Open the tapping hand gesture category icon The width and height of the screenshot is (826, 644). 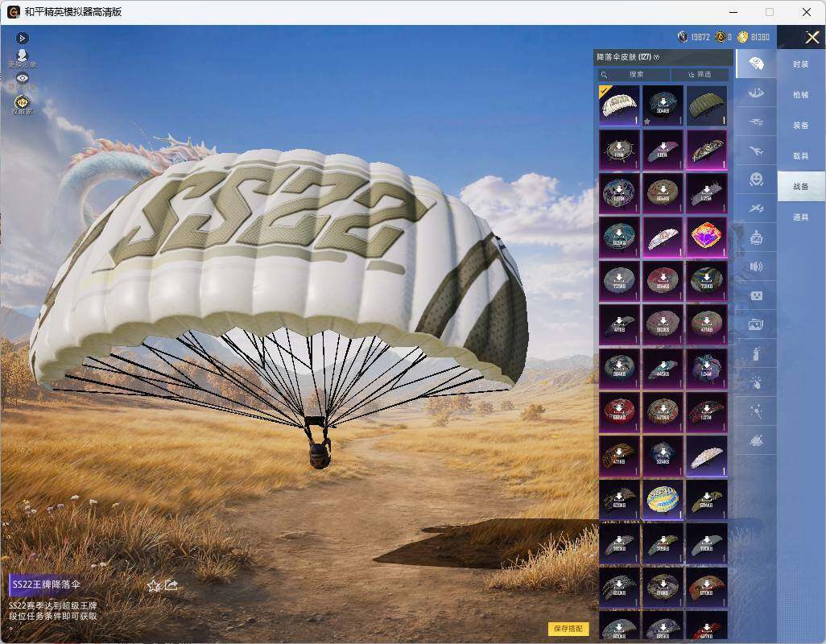click(x=756, y=382)
